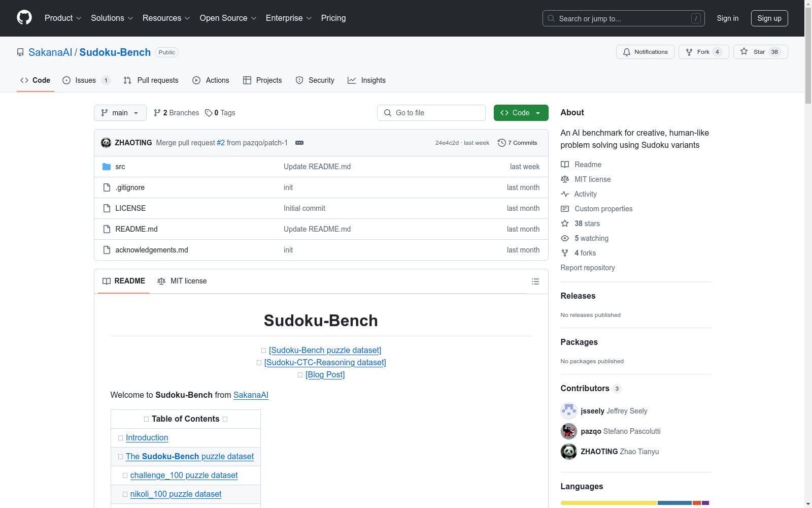812x508 pixels.
Task: Expand commit message ellipsis button
Action: tap(299, 143)
